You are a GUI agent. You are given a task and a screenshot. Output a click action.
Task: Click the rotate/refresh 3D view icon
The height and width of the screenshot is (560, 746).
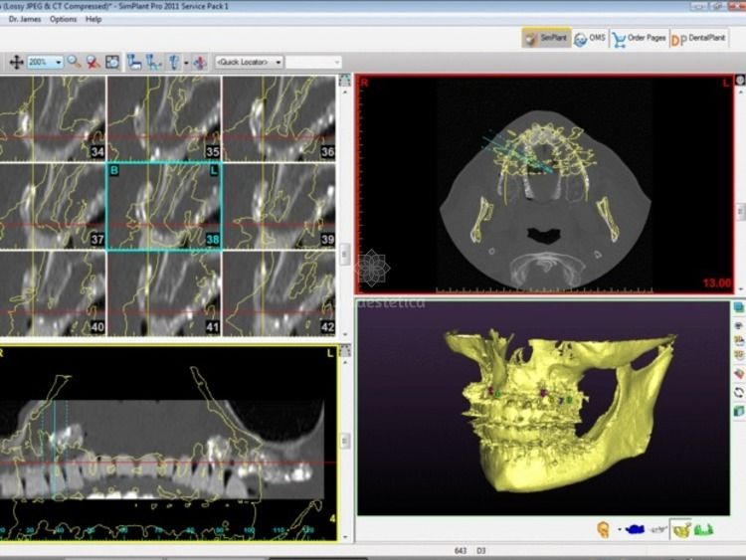(738, 392)
